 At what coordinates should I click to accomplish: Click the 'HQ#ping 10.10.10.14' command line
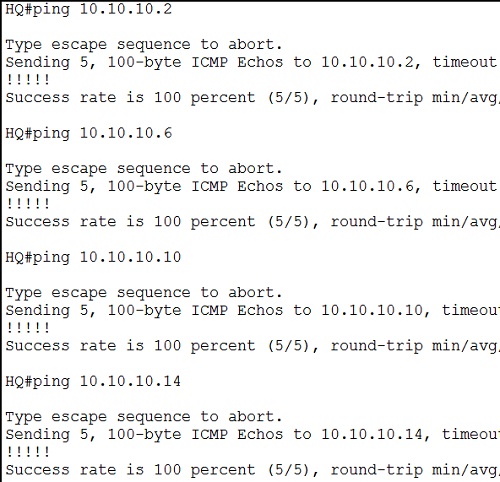point(93,381)
